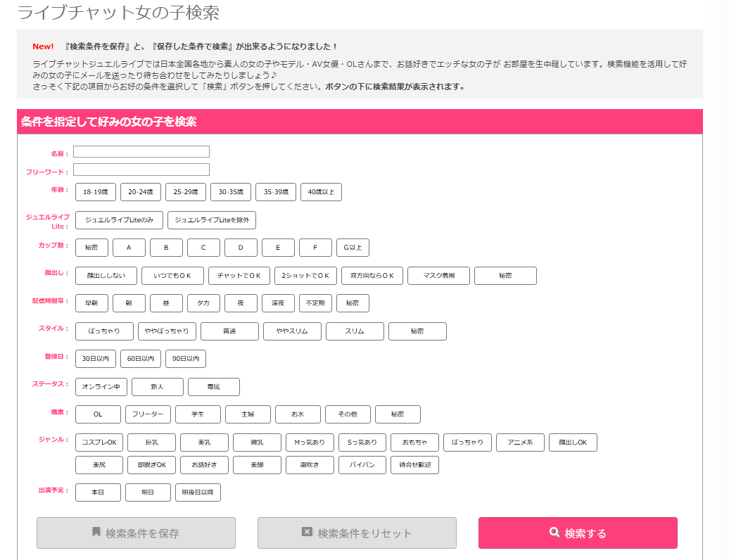Select ぽっちゃり in the スタイル row

pyautogui.click(x=104, y=331)
